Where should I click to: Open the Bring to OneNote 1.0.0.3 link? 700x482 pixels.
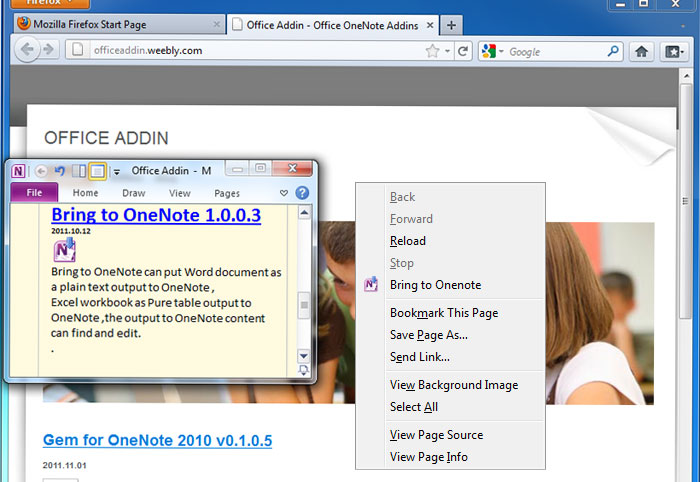coord(156,215)
